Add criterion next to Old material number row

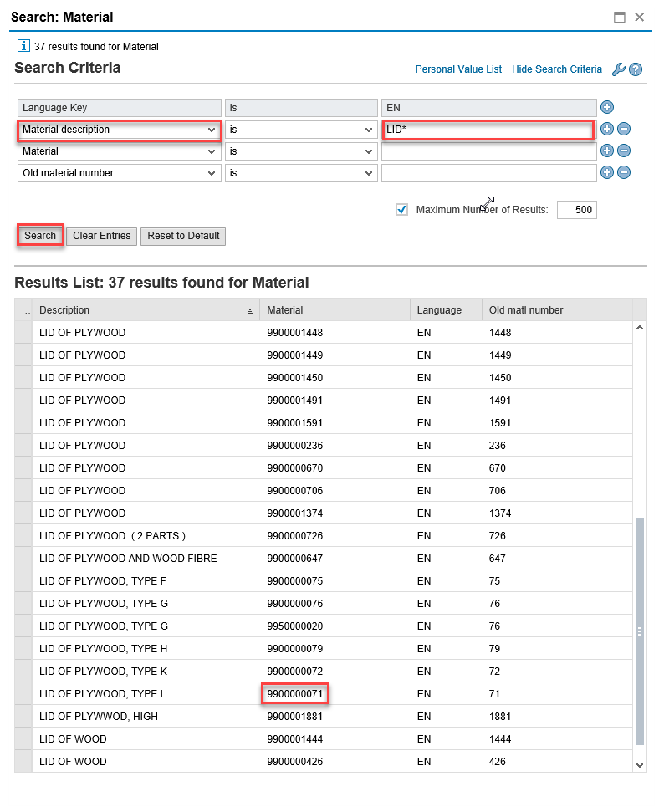(x=606, y=172)
